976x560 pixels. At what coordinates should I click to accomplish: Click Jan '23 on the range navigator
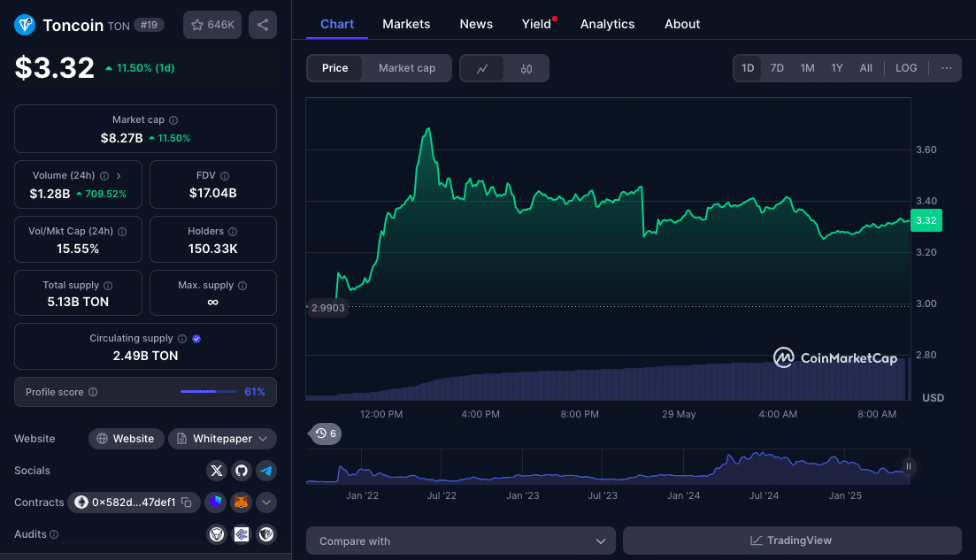tap(523, 496)
